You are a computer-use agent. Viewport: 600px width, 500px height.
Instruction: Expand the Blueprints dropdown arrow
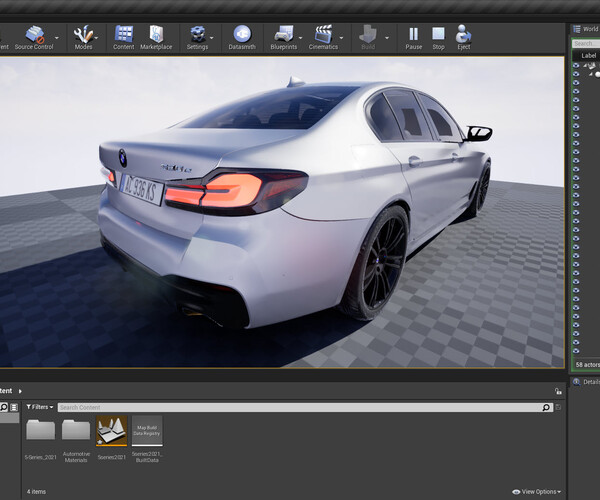click(300, 38)
